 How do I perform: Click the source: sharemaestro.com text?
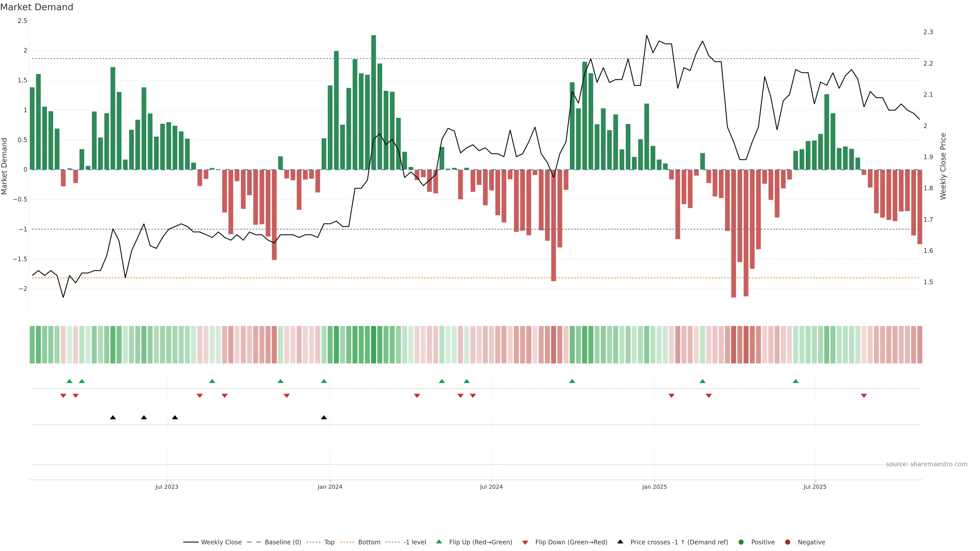tap(926, 464)
